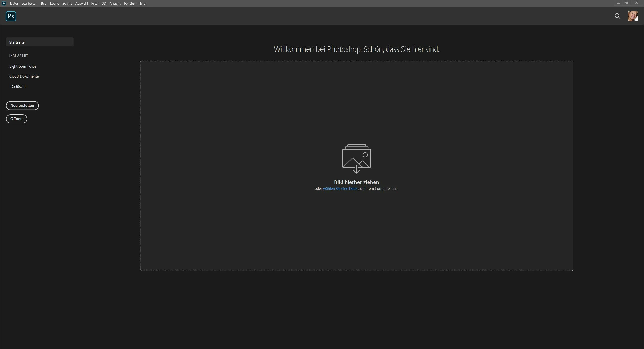Click the drop-image placeholder icon
The height and width of the screenshot is (349, 644).
[356, 159]
